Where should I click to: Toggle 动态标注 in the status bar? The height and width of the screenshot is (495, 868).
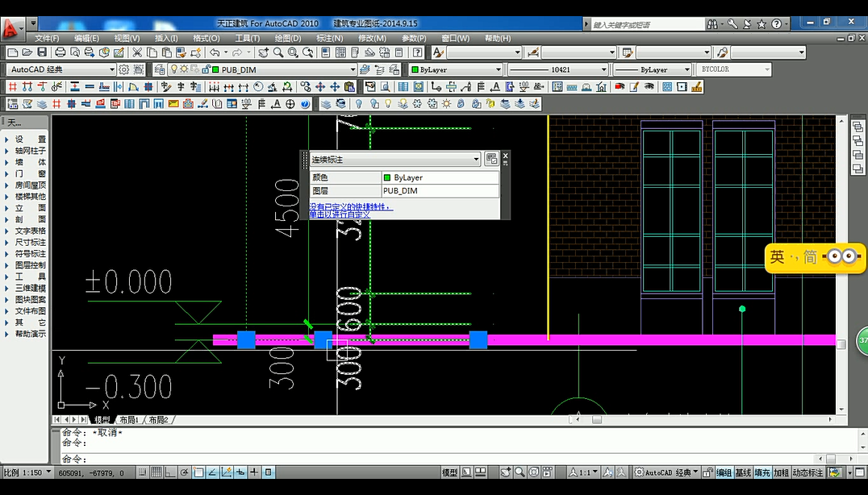coord(807,472)
